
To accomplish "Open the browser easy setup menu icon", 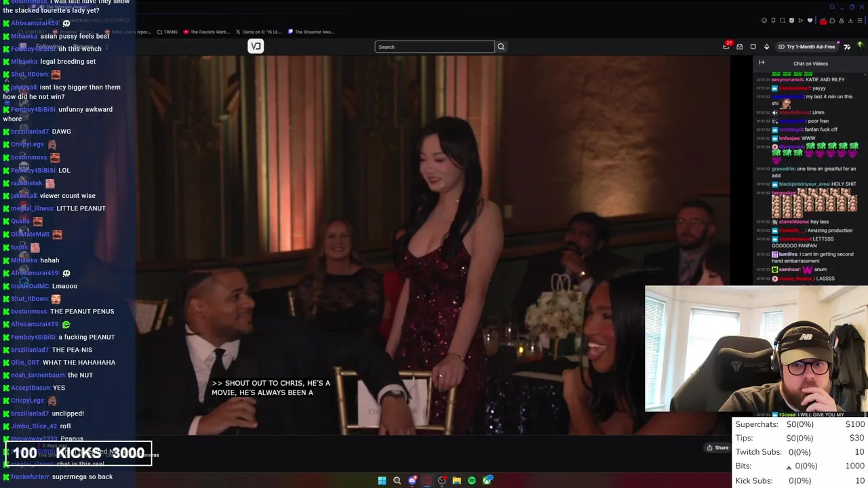I will tap(860, 20).
